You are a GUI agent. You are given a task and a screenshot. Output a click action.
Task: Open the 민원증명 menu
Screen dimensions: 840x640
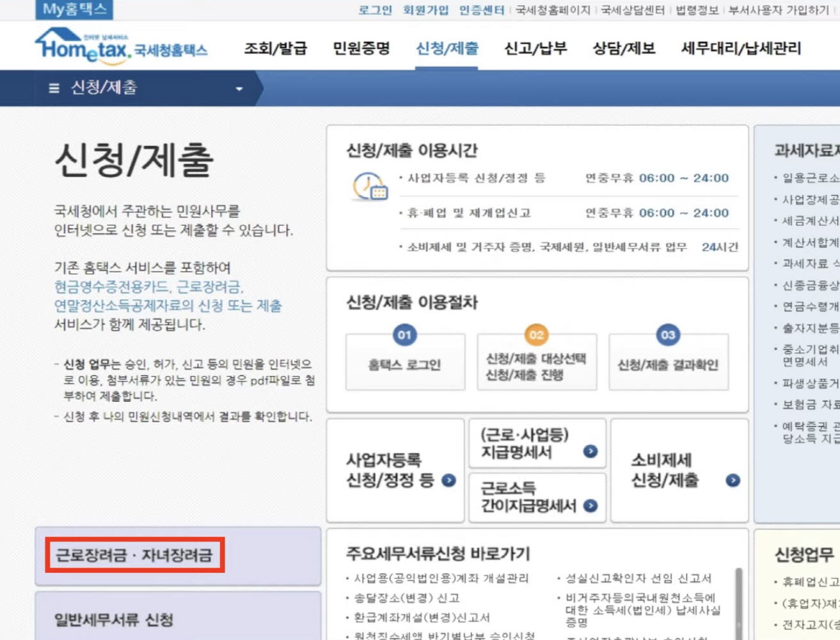(361, 49)
